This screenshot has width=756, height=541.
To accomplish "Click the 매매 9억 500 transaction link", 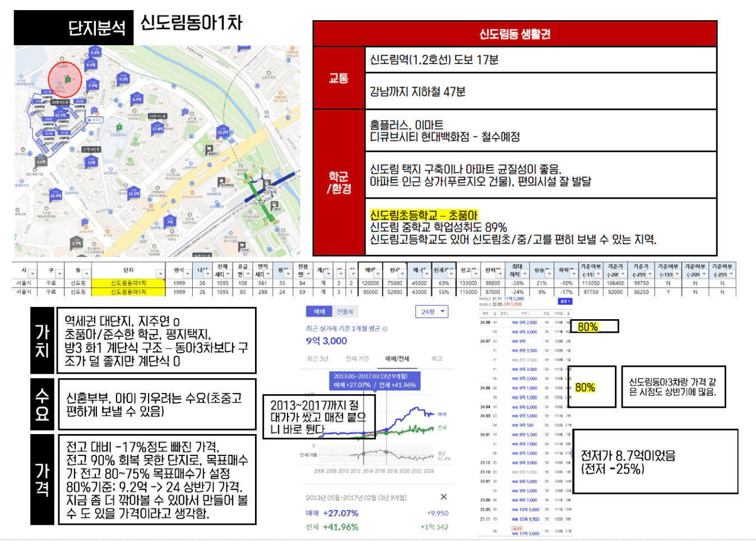I will click(x=523, y=425).
